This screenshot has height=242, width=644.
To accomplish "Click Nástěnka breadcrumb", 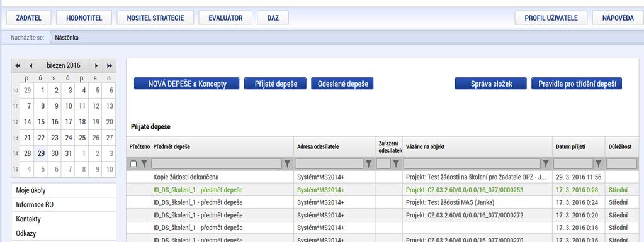I will (67, 38).
